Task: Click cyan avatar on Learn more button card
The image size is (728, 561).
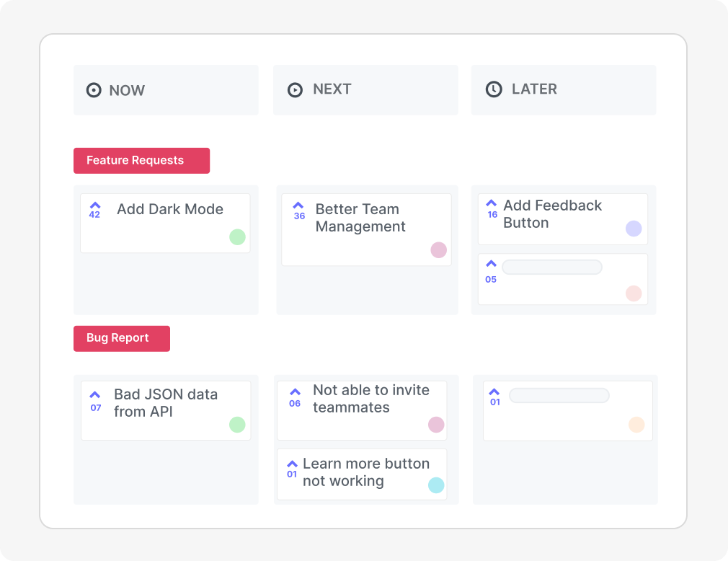Action: (436, 485)
